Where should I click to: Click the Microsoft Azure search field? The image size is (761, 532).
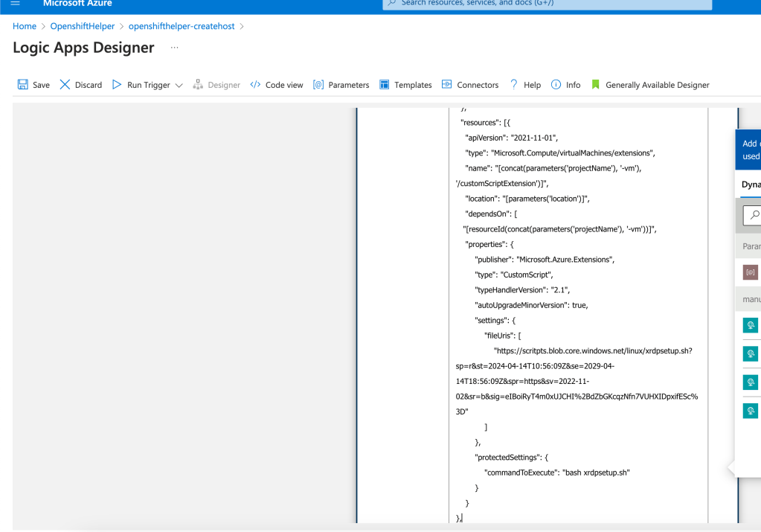547,4
